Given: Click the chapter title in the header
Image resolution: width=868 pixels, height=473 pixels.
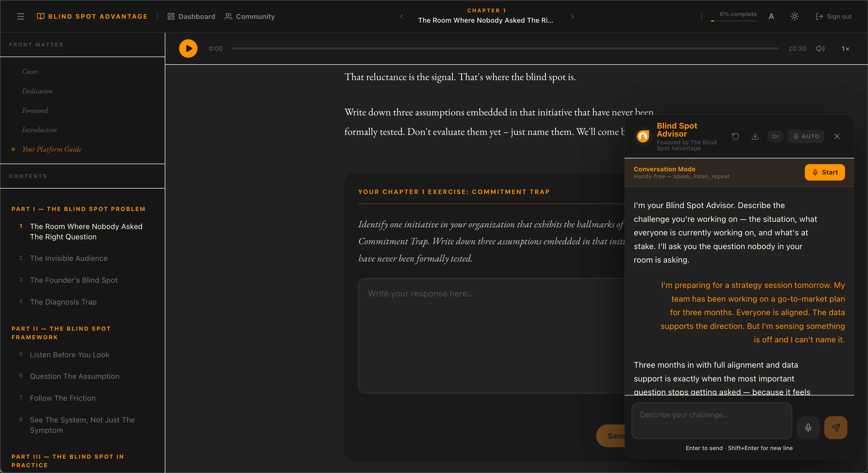Looking at the screenshot, I should (486, 20).
